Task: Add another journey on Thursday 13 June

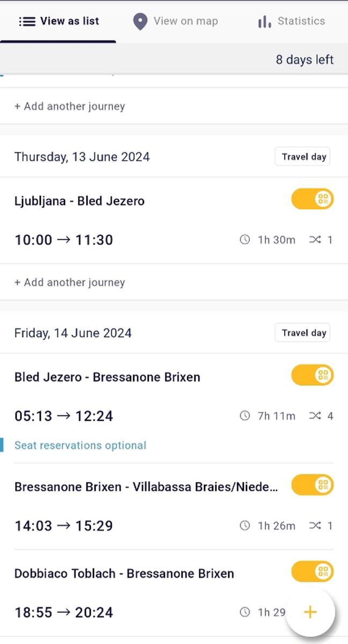Action: [70, 282]
